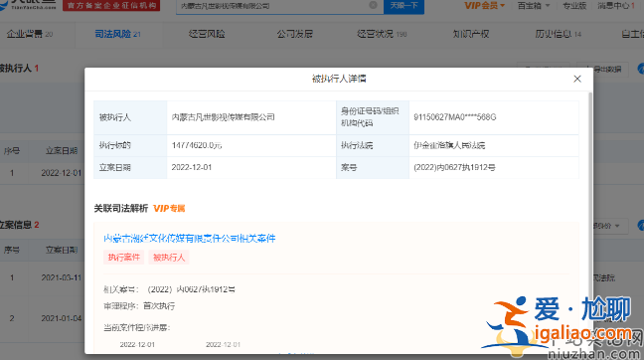Viewport: 644px width, 360px height.
Task: Click the 被执行人 1 section heading
Action: click(x=19, y=69)
